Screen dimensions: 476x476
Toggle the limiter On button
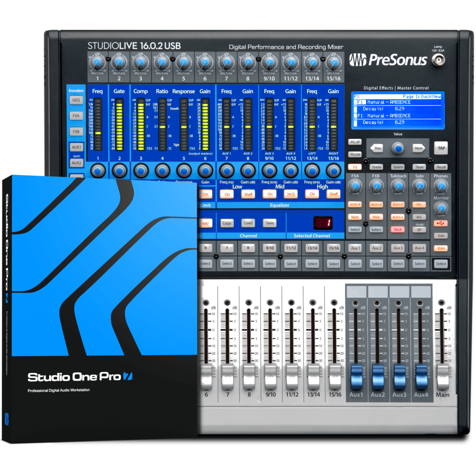(x=205, y=194)
